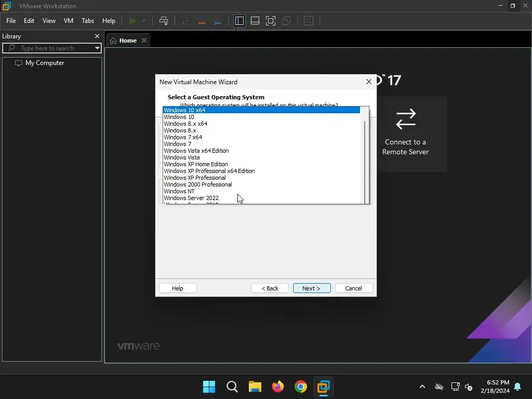The width and height of the screenshot is (532, 399).
Task: Click the green Power On play button
Action: click(x=132, y=21)
